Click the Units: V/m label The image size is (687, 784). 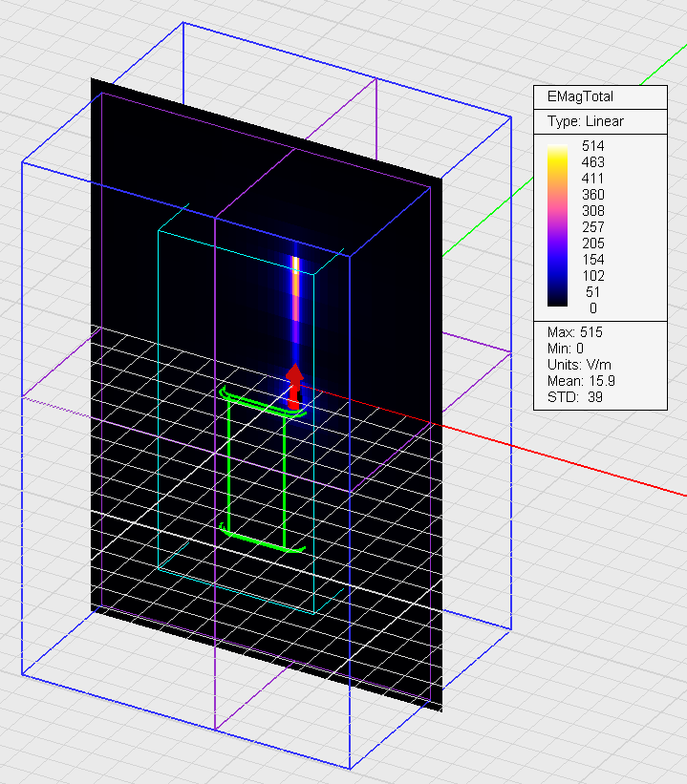click(x=580, y=365)
